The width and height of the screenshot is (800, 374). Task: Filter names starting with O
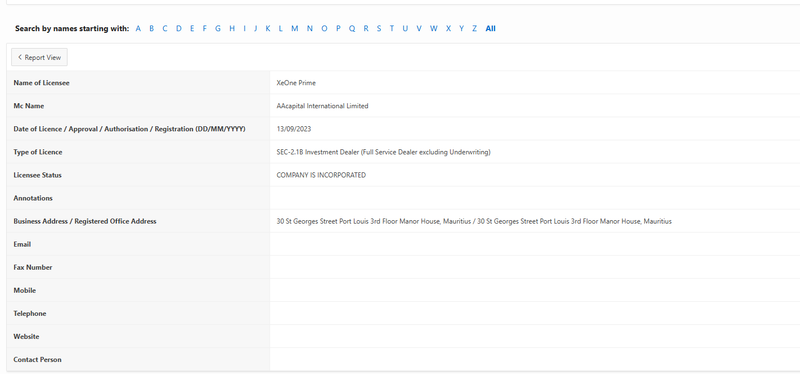pos(324,29)
